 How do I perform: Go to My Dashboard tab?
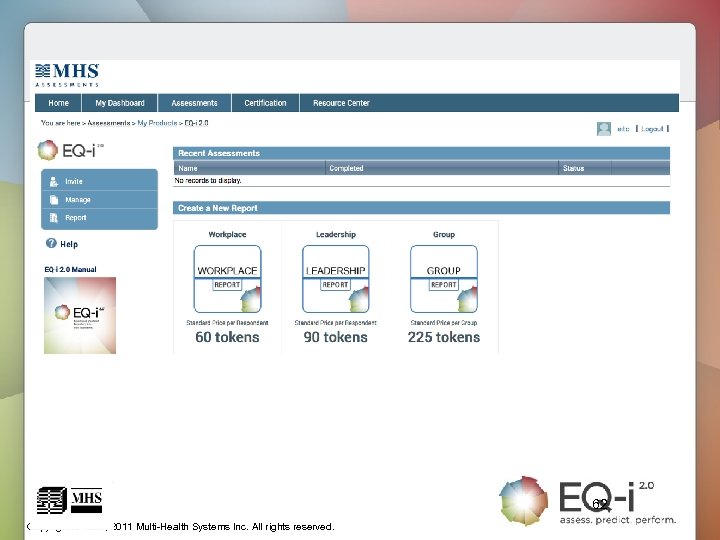tap(120, 103)
